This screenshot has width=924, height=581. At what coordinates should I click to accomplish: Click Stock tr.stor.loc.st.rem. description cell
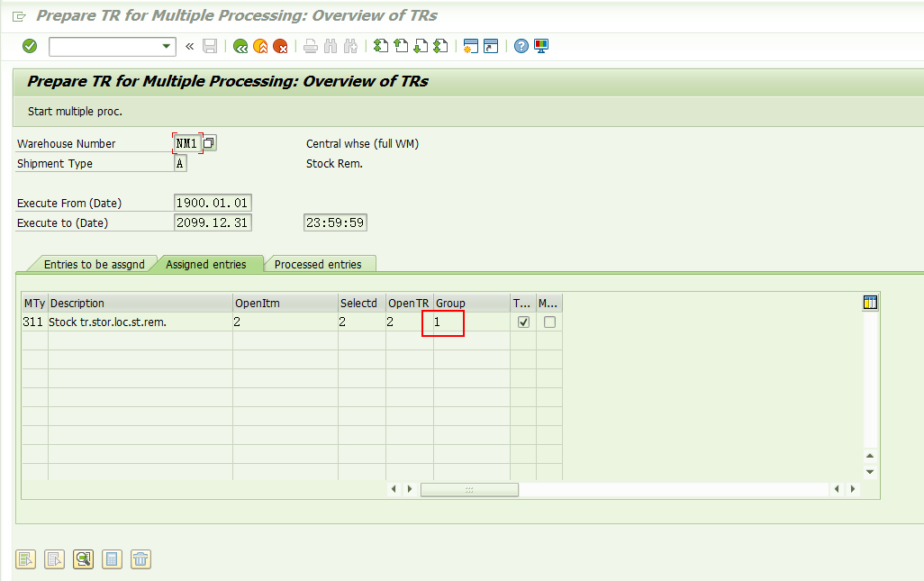pos(140,322)
